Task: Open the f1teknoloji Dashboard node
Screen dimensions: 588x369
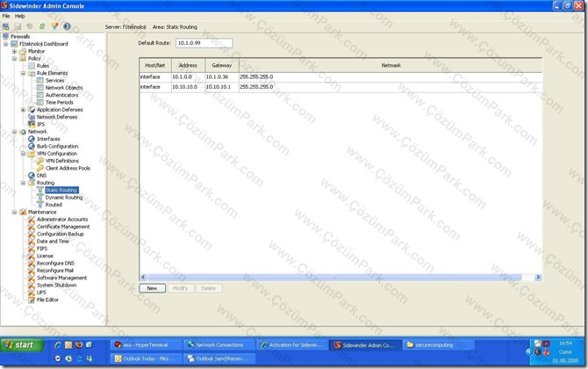Action: [44, 44]
